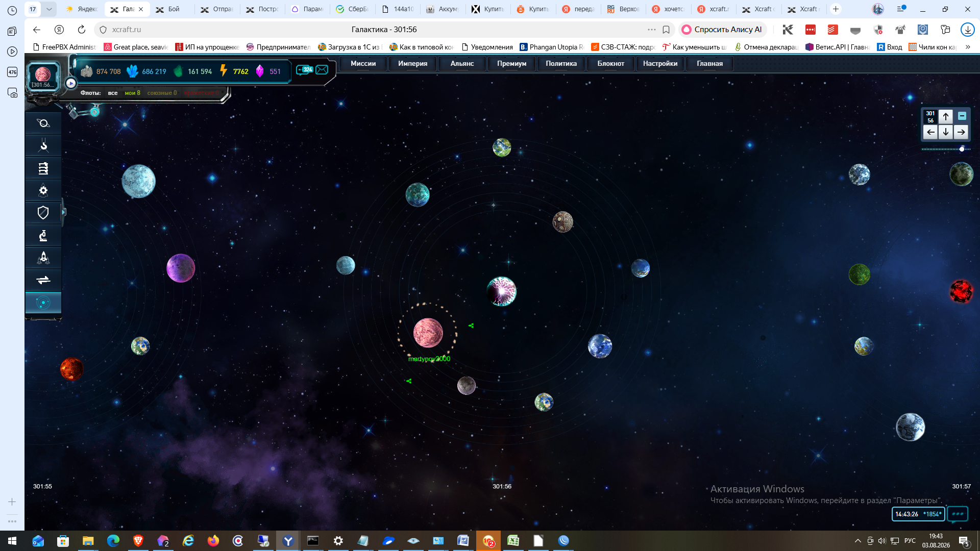980x551 pixels.
Task: Open Windows Start menu
Action: point(12,541)
